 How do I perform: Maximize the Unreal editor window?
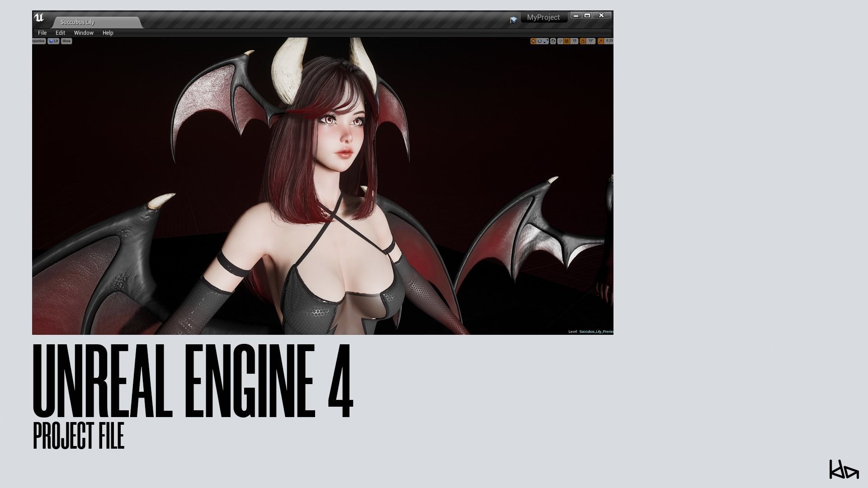[x=587, y=15]
